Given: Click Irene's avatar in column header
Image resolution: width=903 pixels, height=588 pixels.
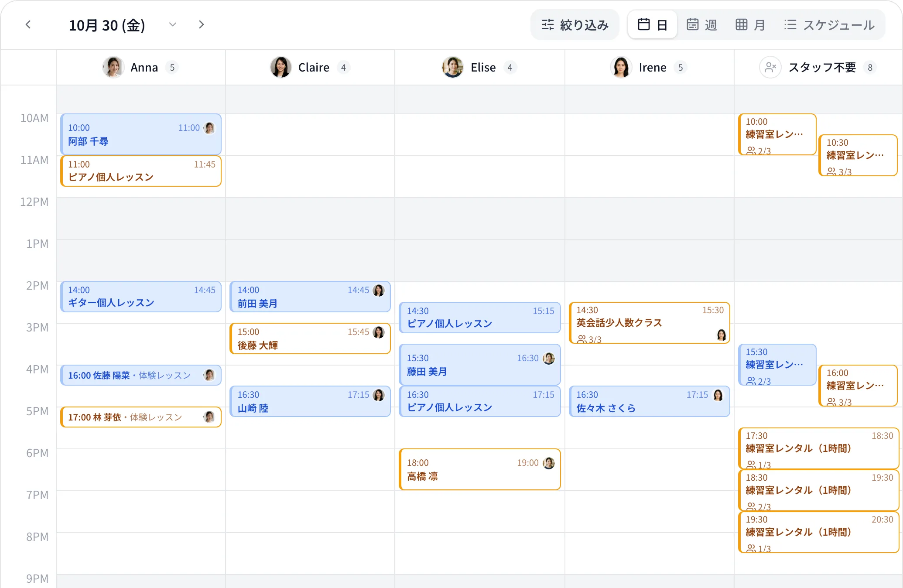Looking at the screenshot, I should [621, 67].
